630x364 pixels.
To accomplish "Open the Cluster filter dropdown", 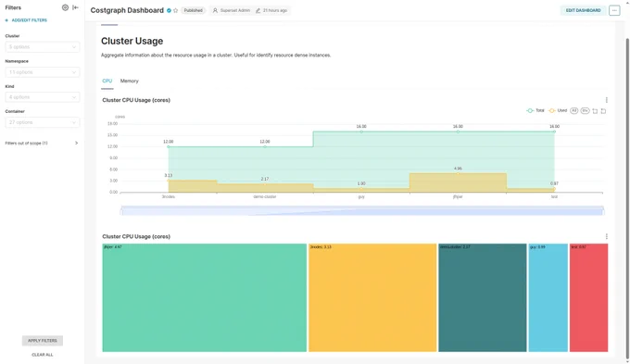I will tap(43, 47).
